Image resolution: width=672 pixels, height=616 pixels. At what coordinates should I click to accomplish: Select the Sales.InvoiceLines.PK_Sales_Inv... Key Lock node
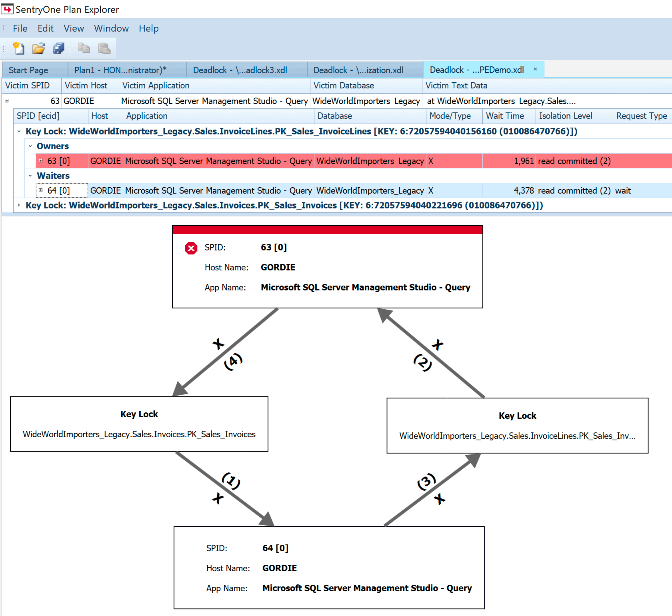(518, 426)
